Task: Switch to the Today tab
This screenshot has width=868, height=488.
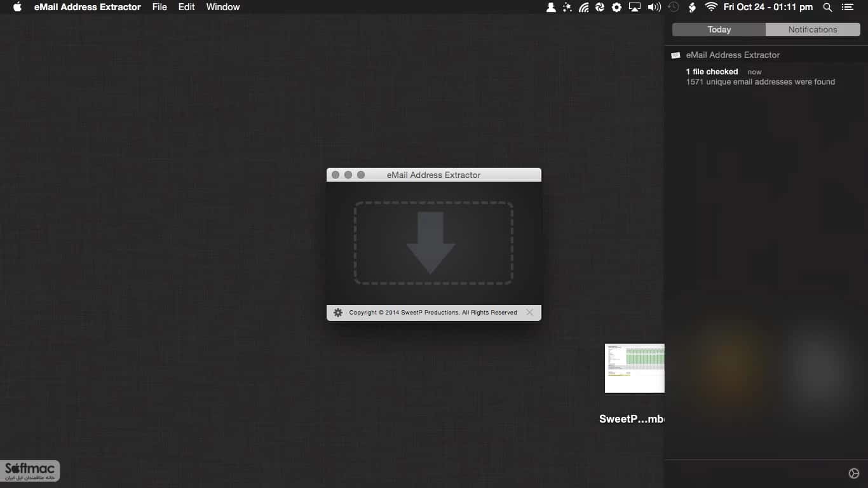Action: 719,29
